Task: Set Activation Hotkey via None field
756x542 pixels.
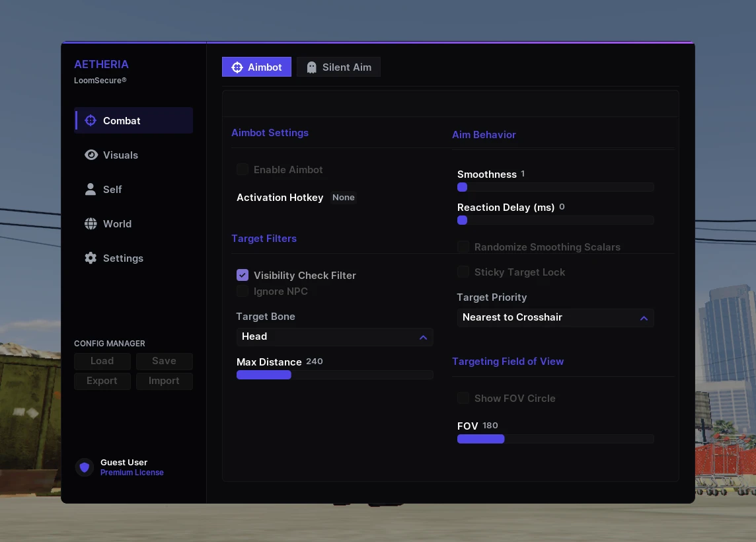Action: [343, 197]
